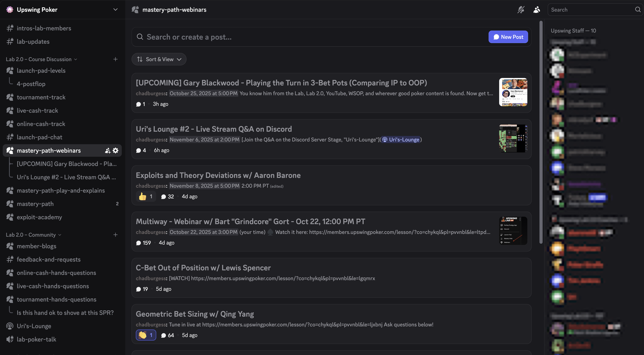The width and height of the screenshot is (644, 355).
Task: Open channel settings gear for mastery-path-webinars
Action: click(x=115, y=150)
